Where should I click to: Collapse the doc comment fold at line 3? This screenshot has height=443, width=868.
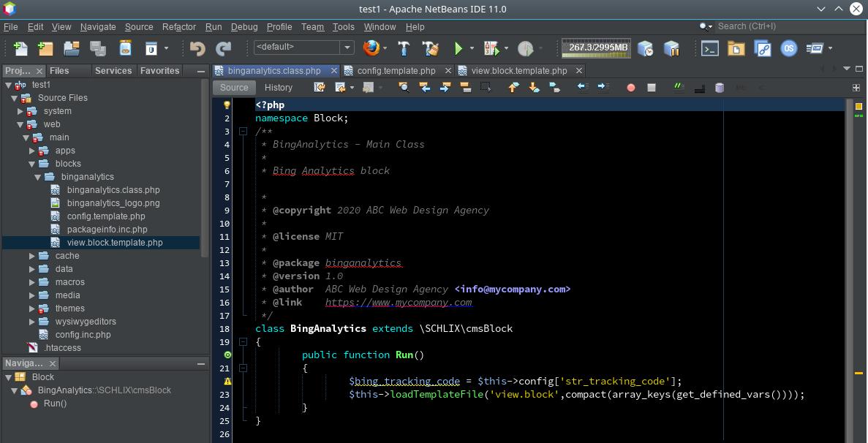(x=243, y=132)
